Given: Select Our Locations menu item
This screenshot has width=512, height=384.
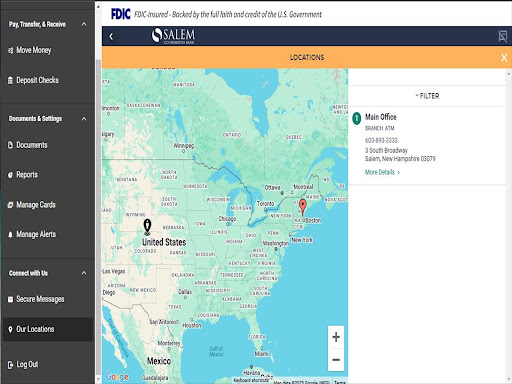Looking at the screenshot, I should pyautogui.click(x=47, y=329).
